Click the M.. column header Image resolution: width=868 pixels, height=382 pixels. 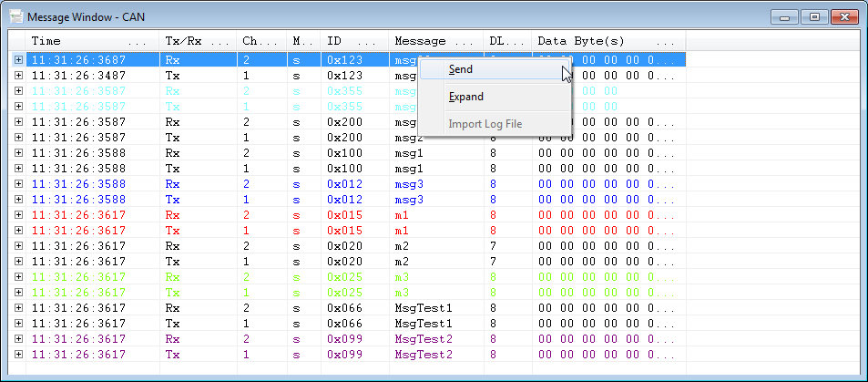tap(303, 41)
